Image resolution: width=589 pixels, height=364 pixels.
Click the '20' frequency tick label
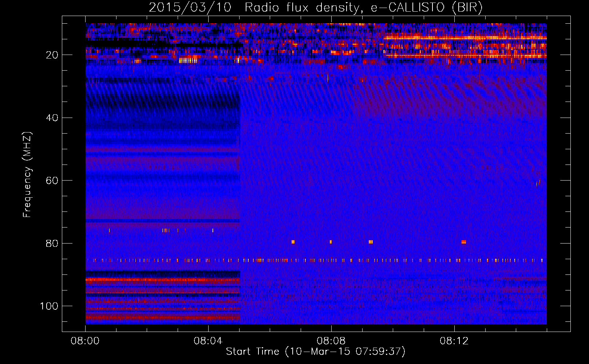52,55
